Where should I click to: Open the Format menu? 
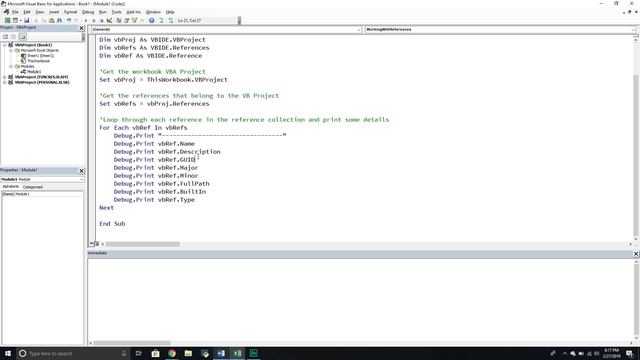[71, 12]
